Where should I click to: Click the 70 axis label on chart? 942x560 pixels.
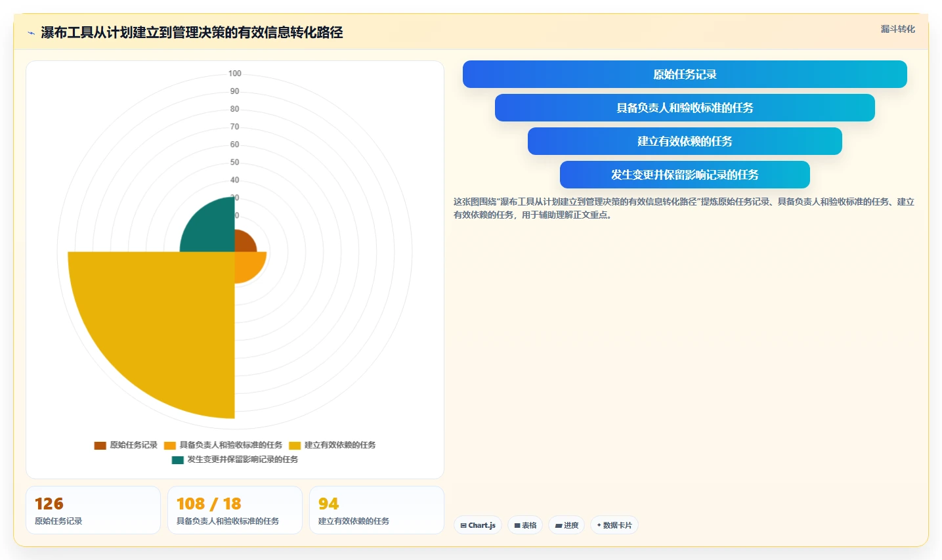tap(235, 127)
